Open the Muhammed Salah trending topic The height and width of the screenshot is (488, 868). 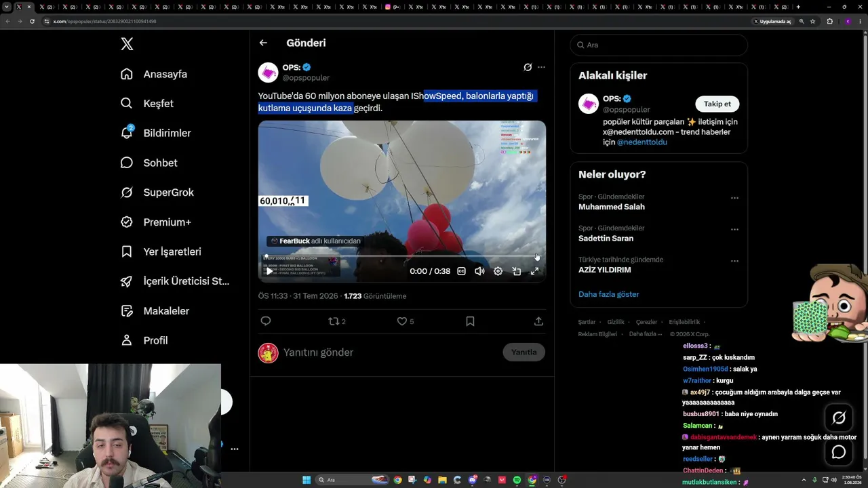(612, 207)
